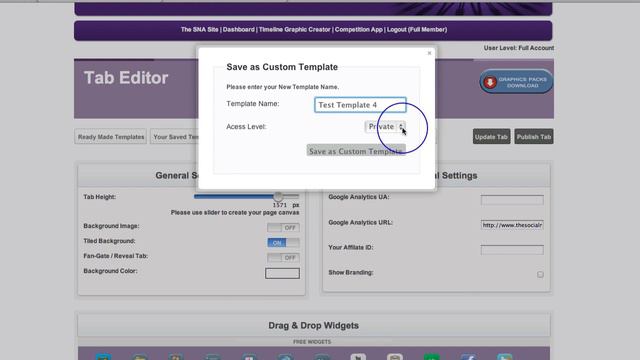Click the Graphics Packs Download button

coord(516,82)
